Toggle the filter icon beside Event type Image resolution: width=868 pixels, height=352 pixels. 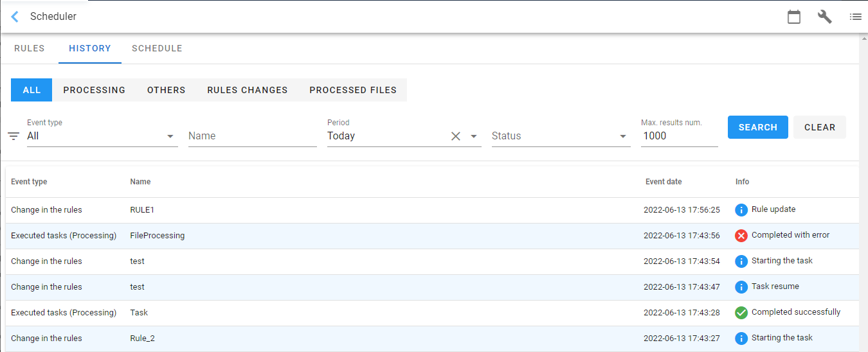click(14, 136)
